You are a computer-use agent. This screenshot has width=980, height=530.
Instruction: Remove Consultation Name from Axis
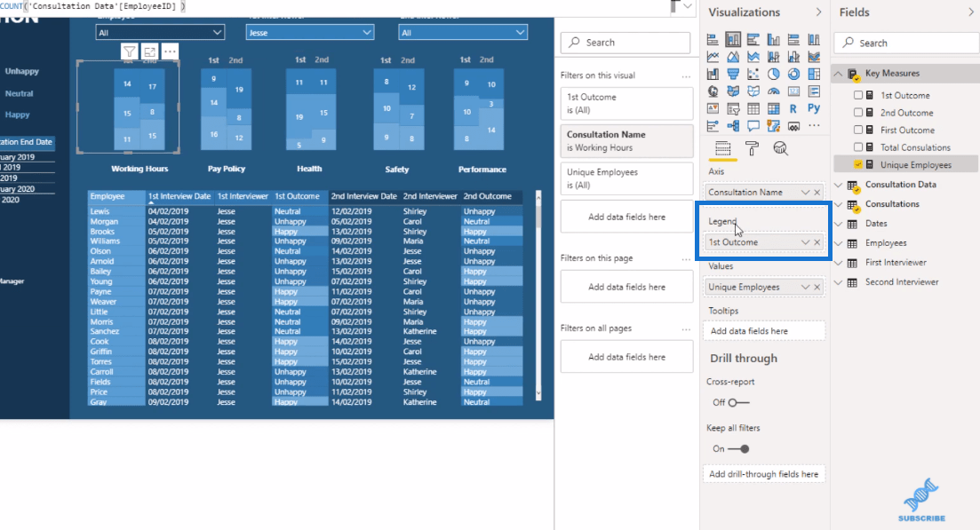pyautogui.click(x=817, y=193)
